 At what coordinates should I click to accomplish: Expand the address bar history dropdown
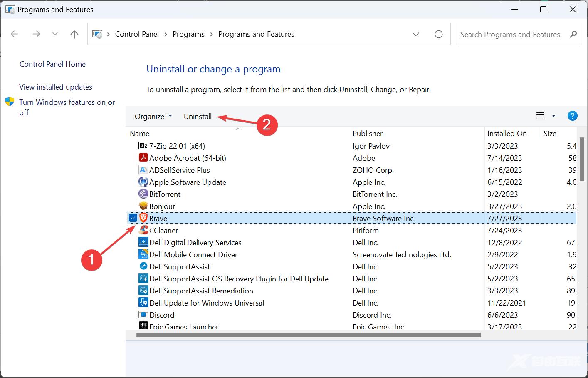point(416,34)
